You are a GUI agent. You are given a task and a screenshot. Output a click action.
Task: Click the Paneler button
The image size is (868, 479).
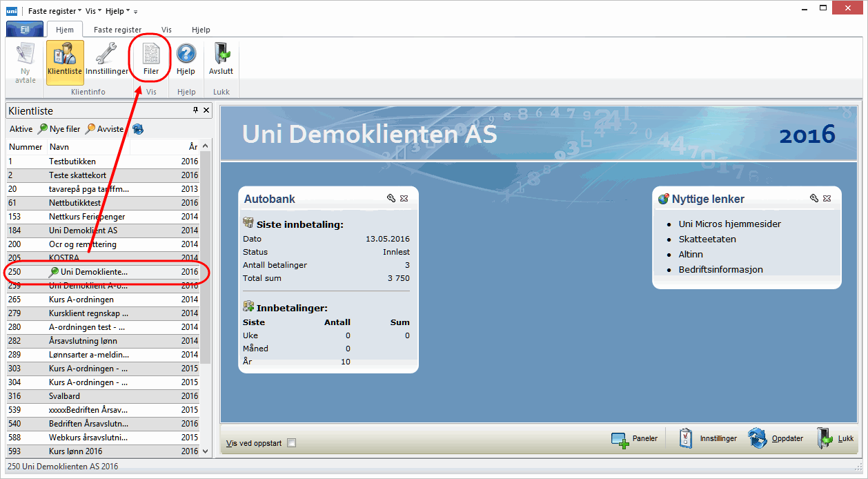635,438
